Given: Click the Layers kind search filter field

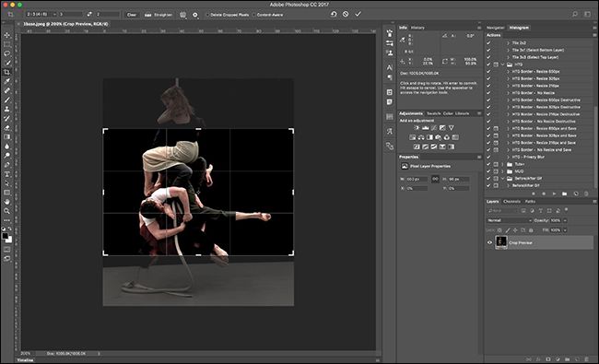Looking at the screenshot, I should (502, 210).
